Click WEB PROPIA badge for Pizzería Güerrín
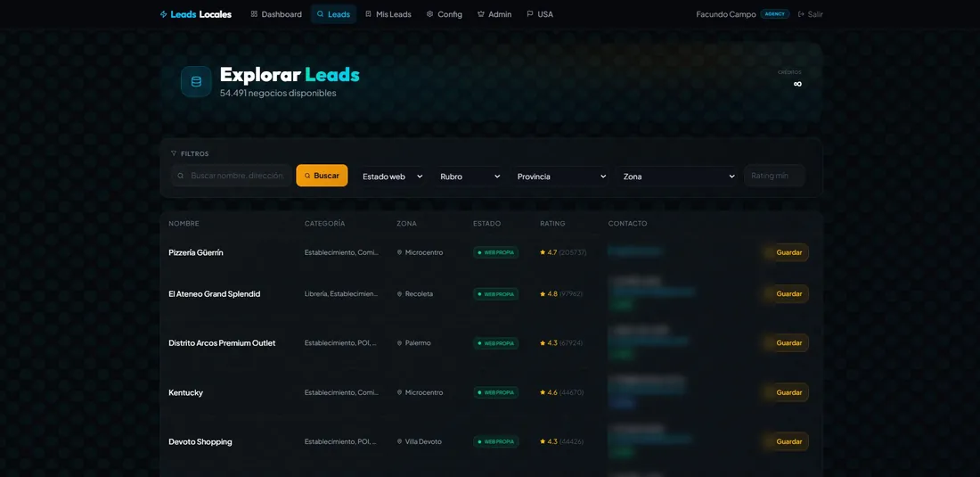The height and width of the screenshot is (477, 980). coord(495,252)
